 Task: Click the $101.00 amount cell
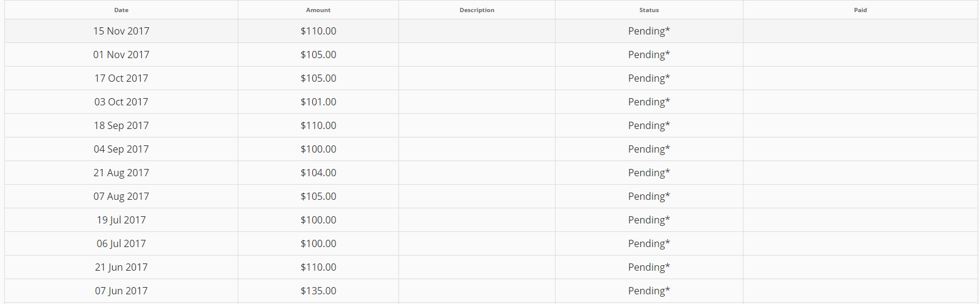coord(318,102)
